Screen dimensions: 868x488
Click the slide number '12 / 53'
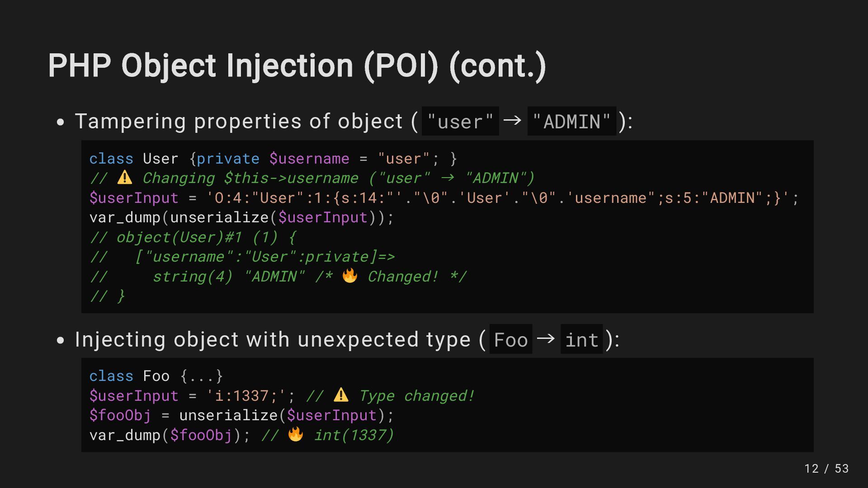[826, 469]
